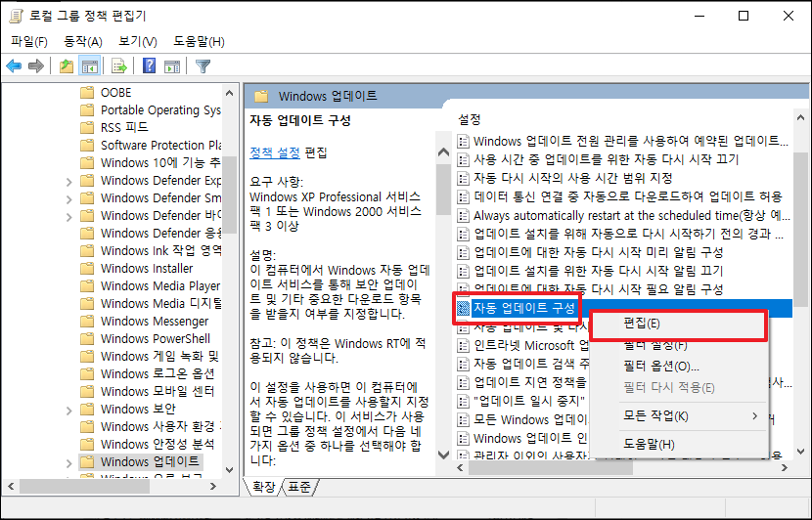The height and width of the screenshot is (520, 812).
Task: Click tree pane scroll up arrow
Action: coord(229,94)
